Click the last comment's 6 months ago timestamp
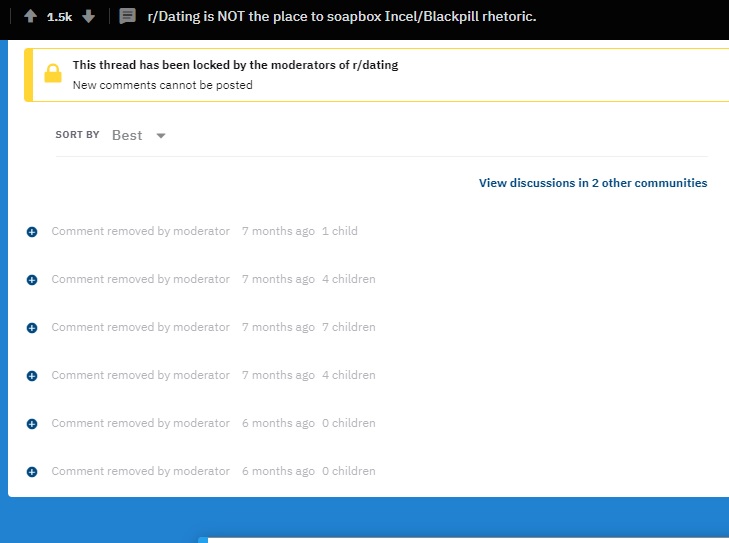Image resolution: width=729 pixels, height=543 pixels. point(278,471)
